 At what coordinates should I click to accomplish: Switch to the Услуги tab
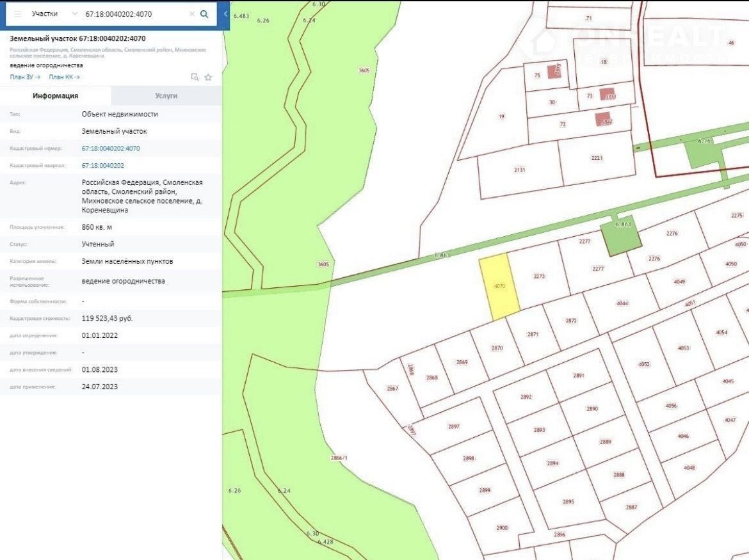coord(166,95)
